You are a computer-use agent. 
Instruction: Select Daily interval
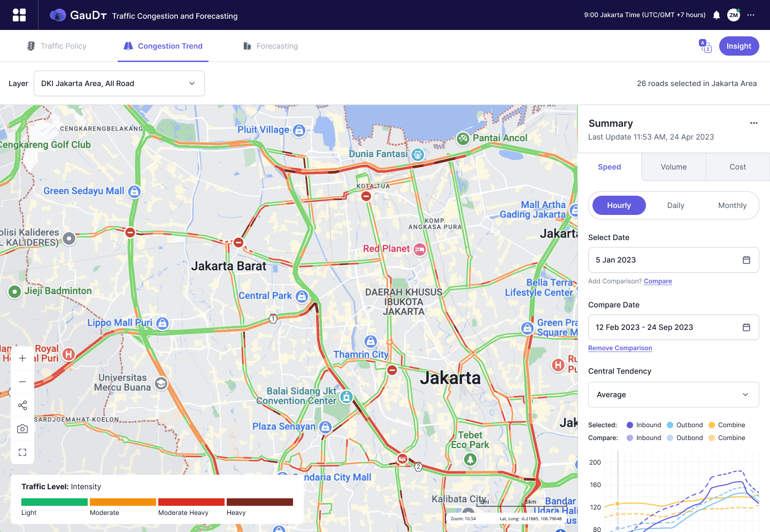pyautogui.click(x=676, y=205)
